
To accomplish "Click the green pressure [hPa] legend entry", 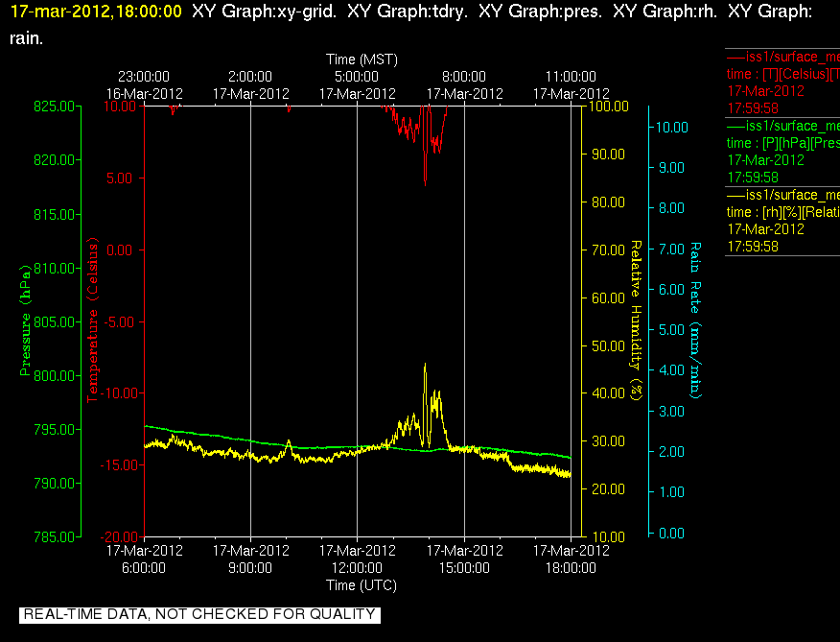I will pyautogui.click(x=782, y=152).
